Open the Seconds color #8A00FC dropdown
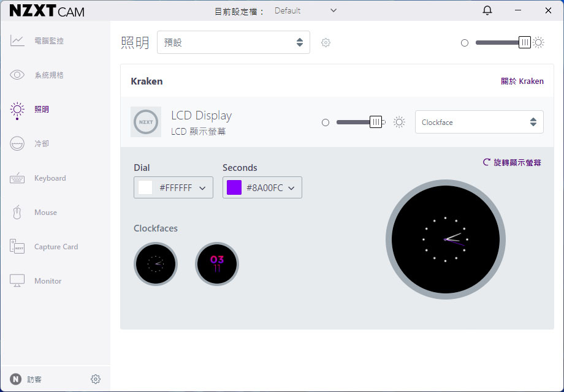This screenshot has width=564, height=392. coord(262,187)
